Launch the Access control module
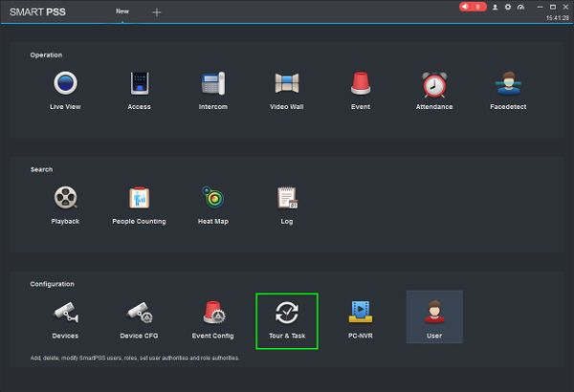 tap(139, 85)
